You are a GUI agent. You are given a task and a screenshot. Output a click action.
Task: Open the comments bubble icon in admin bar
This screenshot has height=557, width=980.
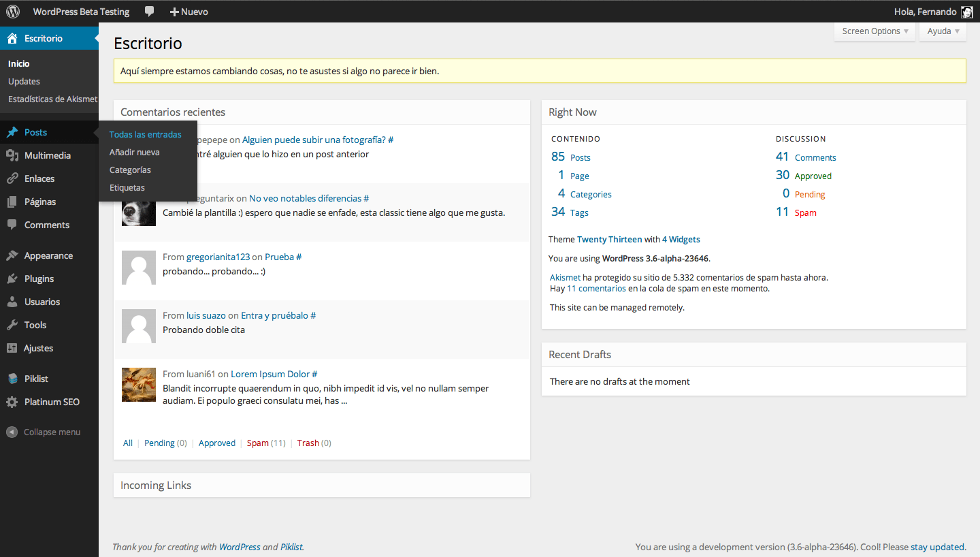[149, 12]
